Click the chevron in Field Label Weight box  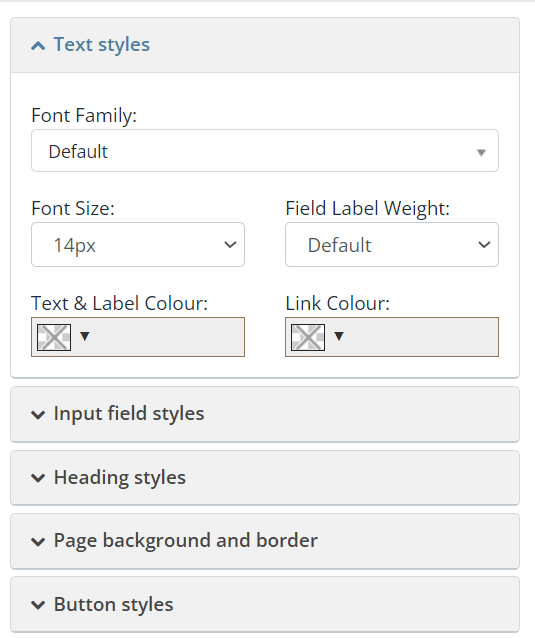point(484,245)
